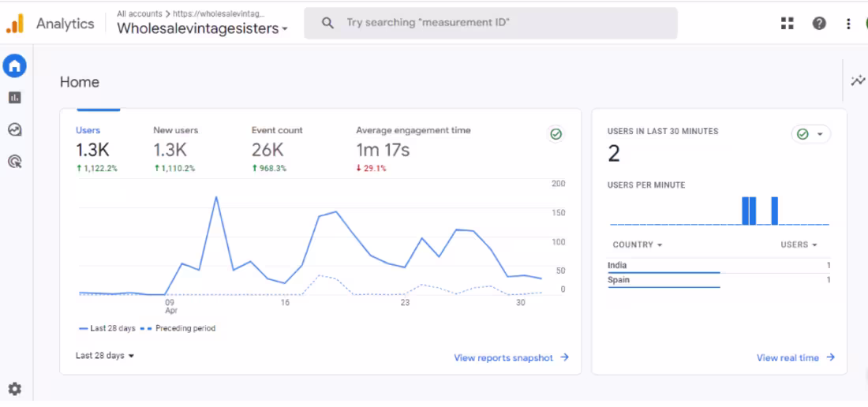868x407 pixels.
Task: Select the Average engagement time tab
Action: (x=413, y=149)
